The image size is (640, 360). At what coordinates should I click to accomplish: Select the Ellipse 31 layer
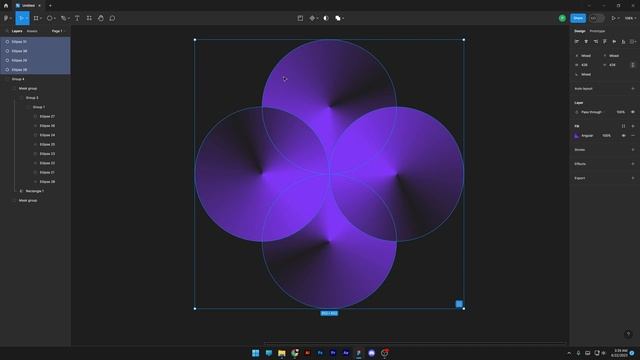point(35,42)
